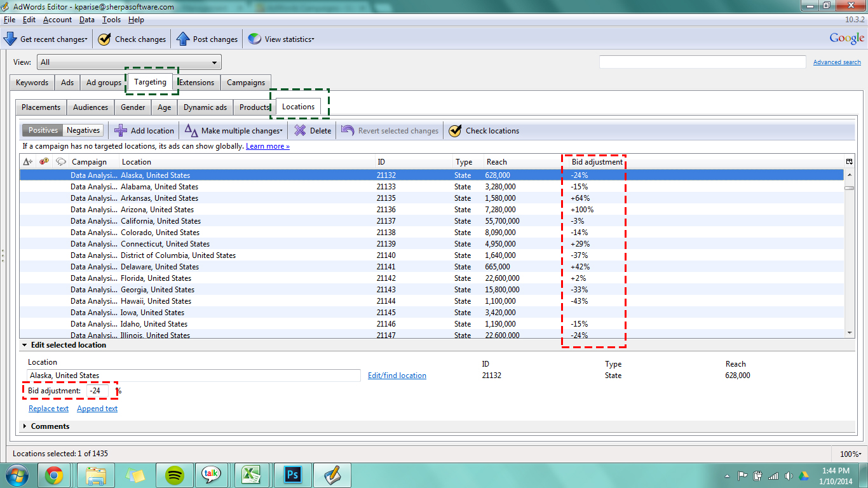This screenshot has width=868, height=488.
Task: Select the Hawaii, United States row
Action: (x=431, y=301)
